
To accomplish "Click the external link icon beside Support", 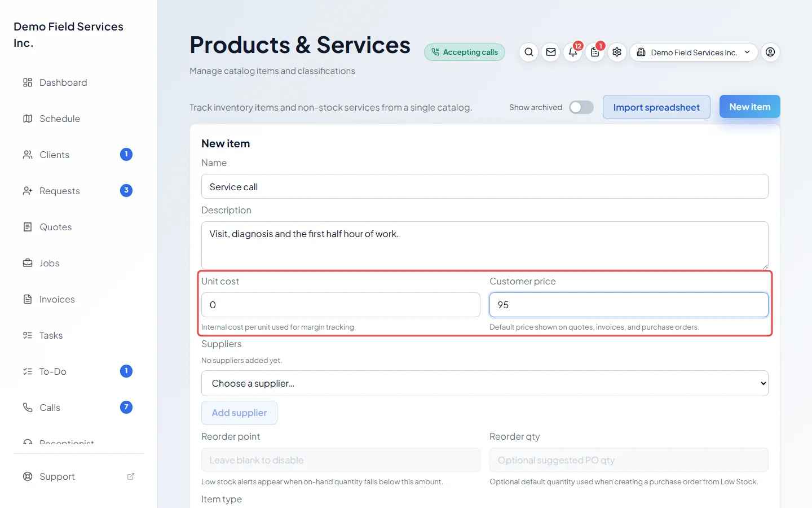I will (x=131, y=476).
